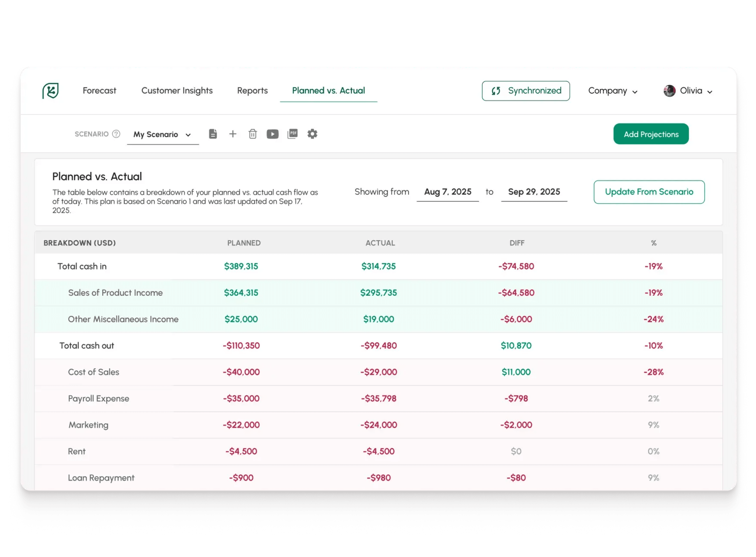Image resolution: width=756 pixels, height=557 pixels.
Task: Delete scenario using the trash icon
Action: coord(253,134)
